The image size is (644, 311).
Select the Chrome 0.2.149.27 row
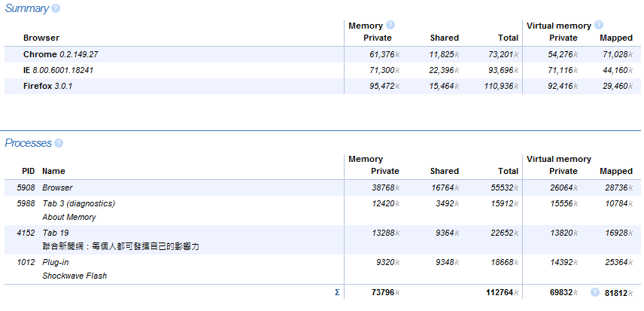click(x=61, y=55)
